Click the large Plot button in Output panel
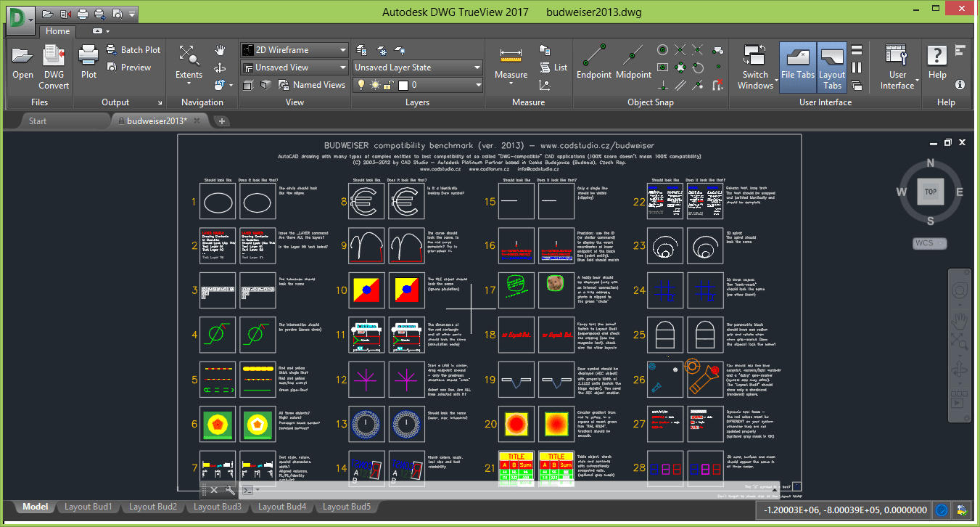This screenshot has height=527, width=980. point(88,62)
